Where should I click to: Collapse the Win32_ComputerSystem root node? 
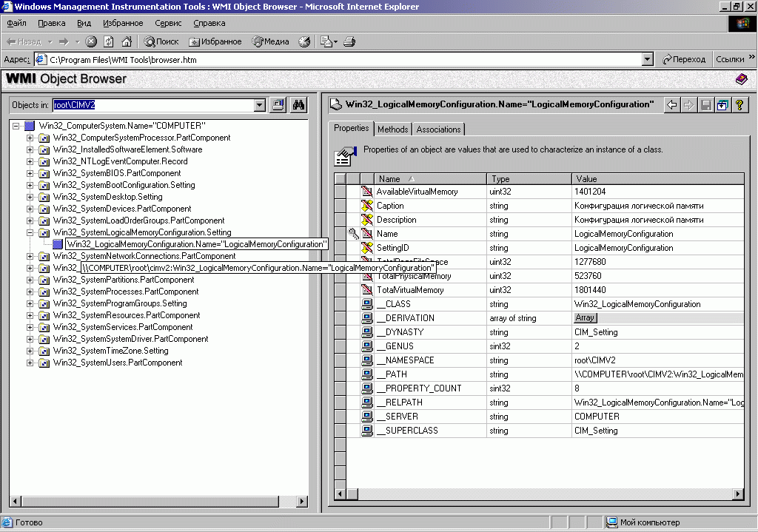pyautogui.click(x=16, y=126)
